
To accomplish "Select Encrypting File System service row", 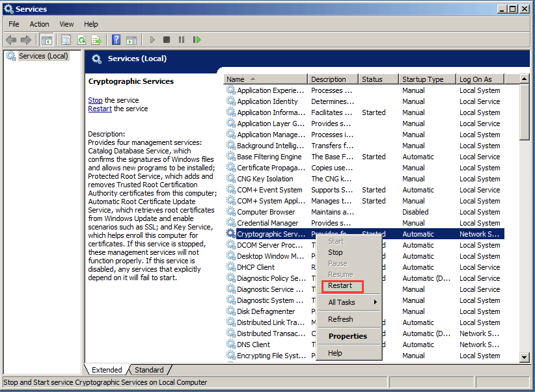I will click(364, 356).
